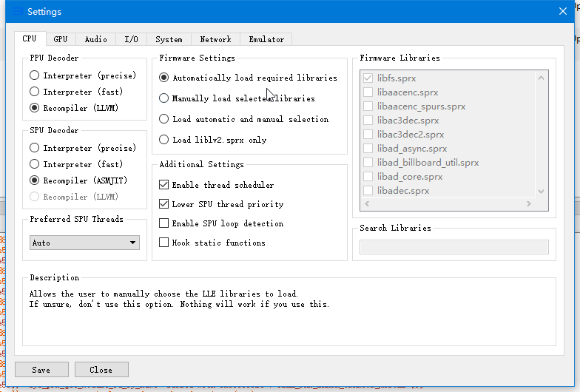Select SPU Interpreter (precise) option

pyautogui.click(x=83, y=148)
